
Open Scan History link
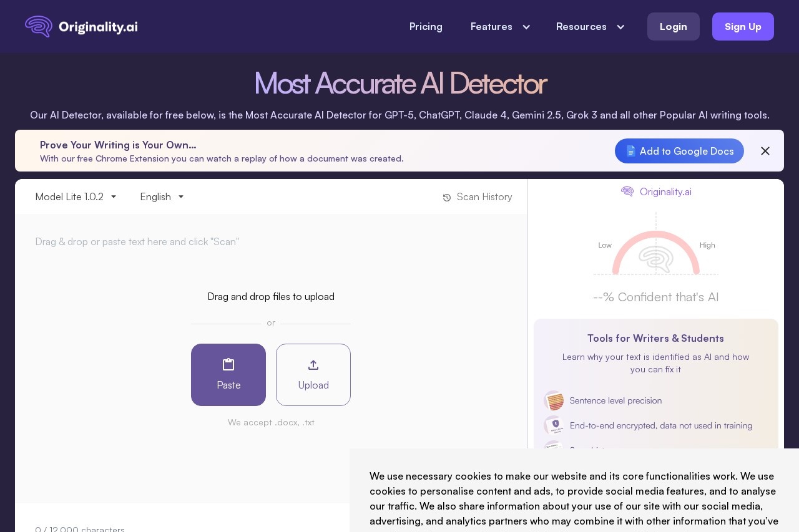[x=484, y=197]
